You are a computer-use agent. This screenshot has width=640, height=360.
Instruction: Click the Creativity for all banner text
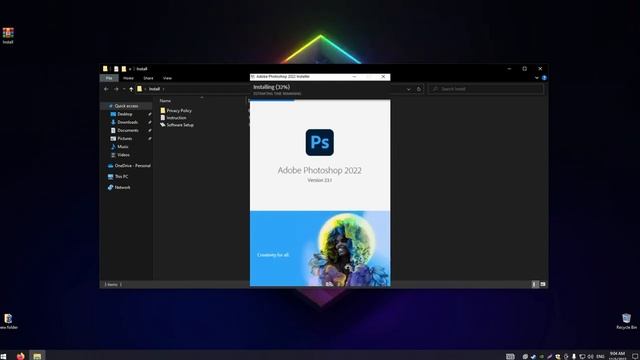(273, 255)
